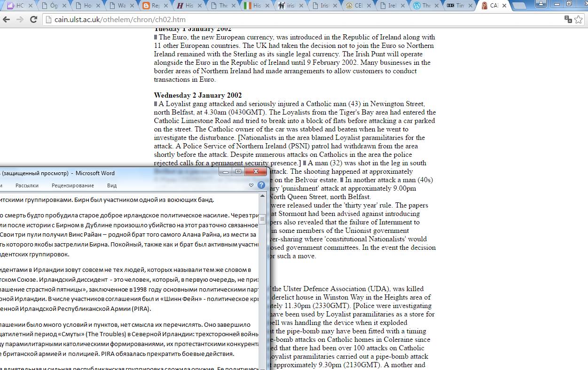Click the browser forward arrow
Image resolution: width=588 pixels, height=370 pixels.
[x=20, y=20]
